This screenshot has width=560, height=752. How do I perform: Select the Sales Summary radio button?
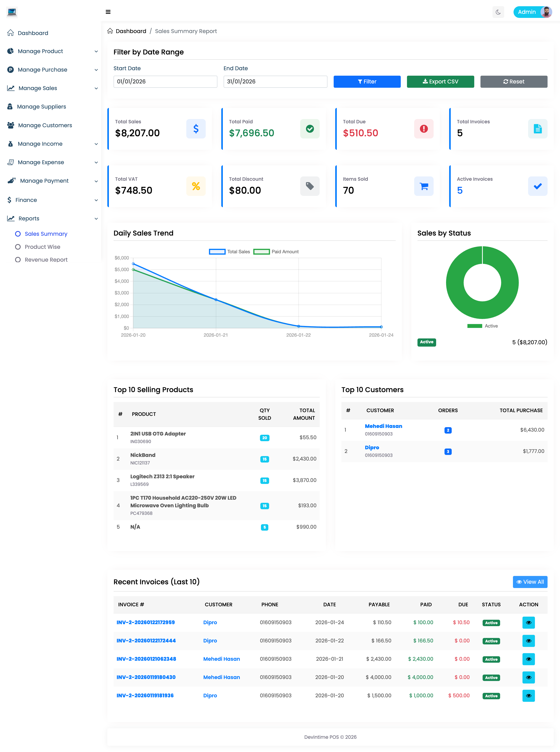18,234
